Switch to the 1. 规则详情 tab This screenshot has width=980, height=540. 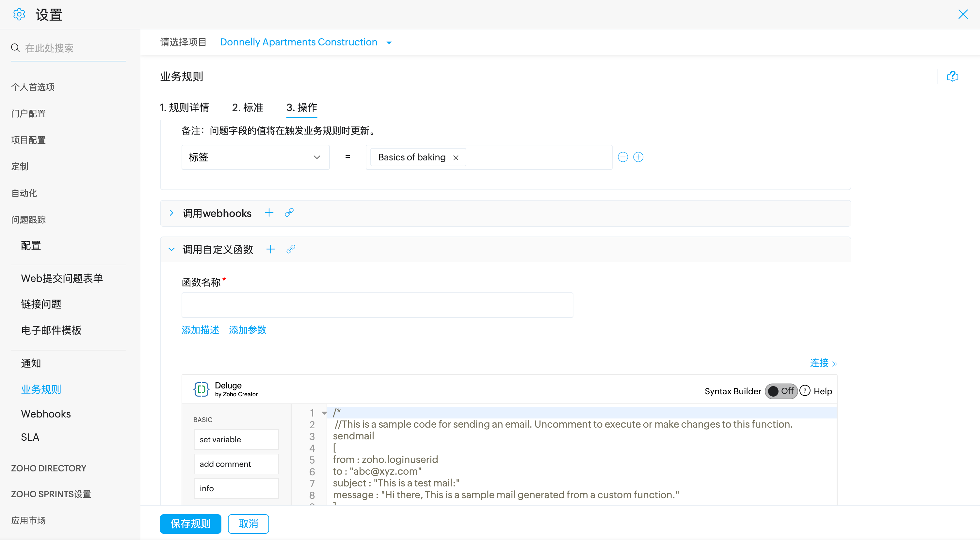[x=185, y=107]
